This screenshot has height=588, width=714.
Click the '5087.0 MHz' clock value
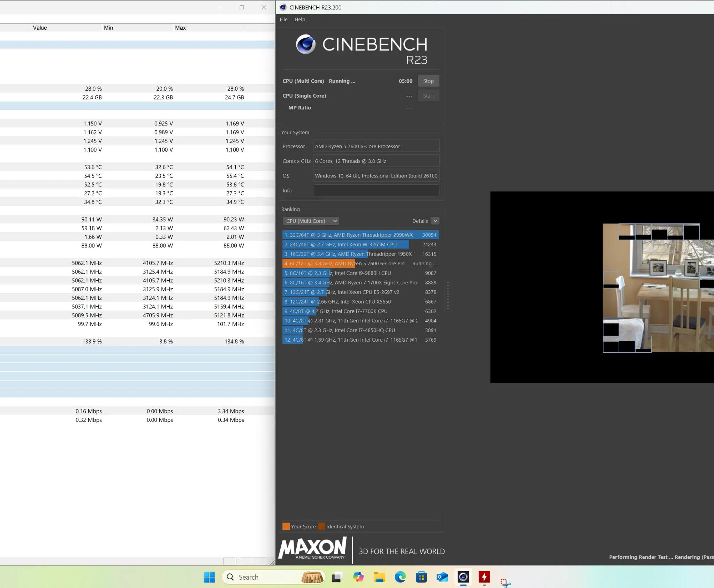click(87, 289)
